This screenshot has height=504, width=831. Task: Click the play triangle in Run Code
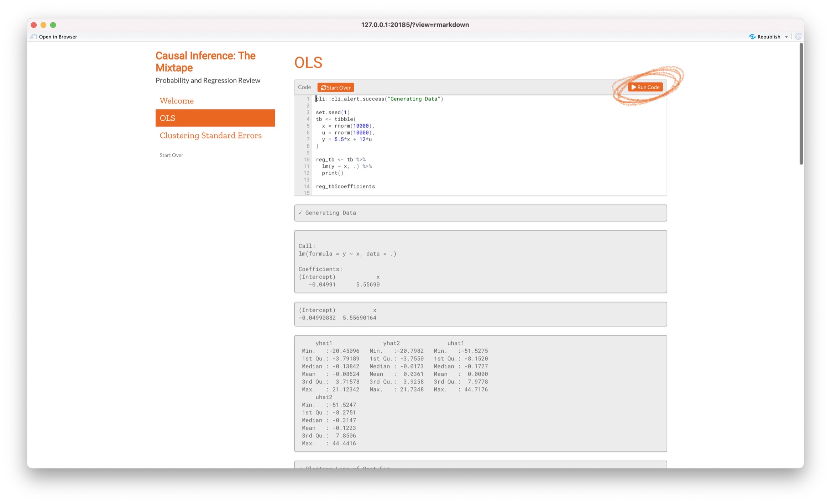pyautogui.click(x=633, y=87)
